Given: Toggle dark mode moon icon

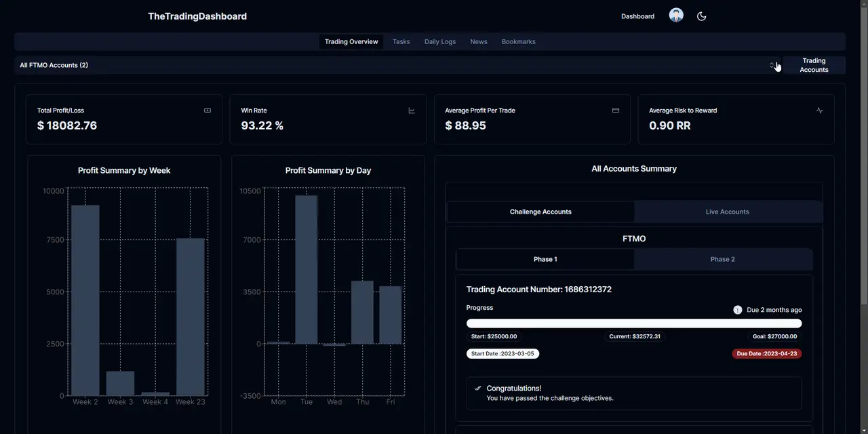Looking at the screenshot, I should pyautogui.click(x=702, y=16).
